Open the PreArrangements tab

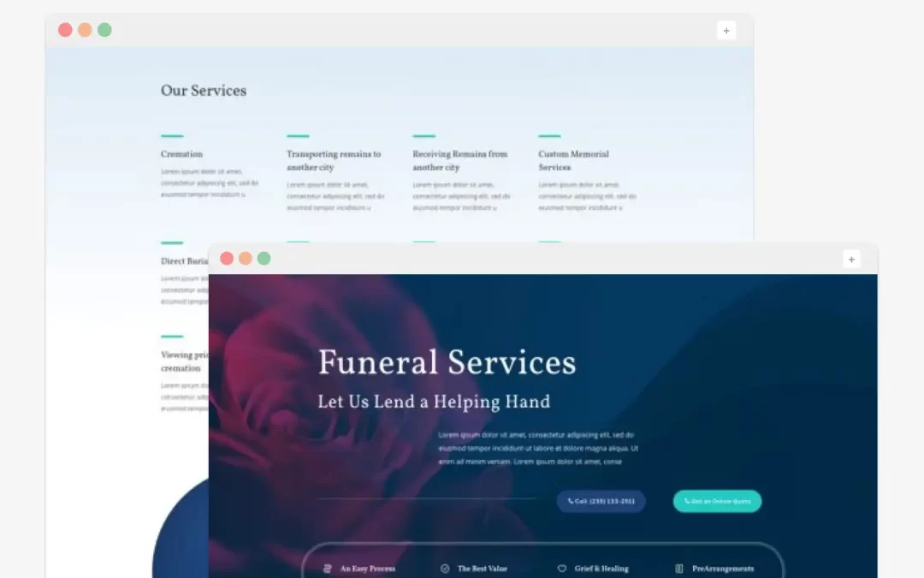[714, 569]
